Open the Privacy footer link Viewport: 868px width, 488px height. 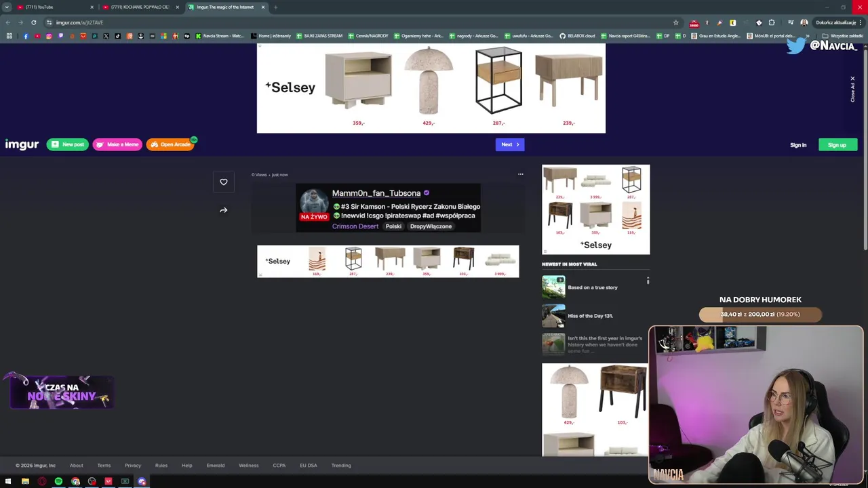click(x=133, y=466)
